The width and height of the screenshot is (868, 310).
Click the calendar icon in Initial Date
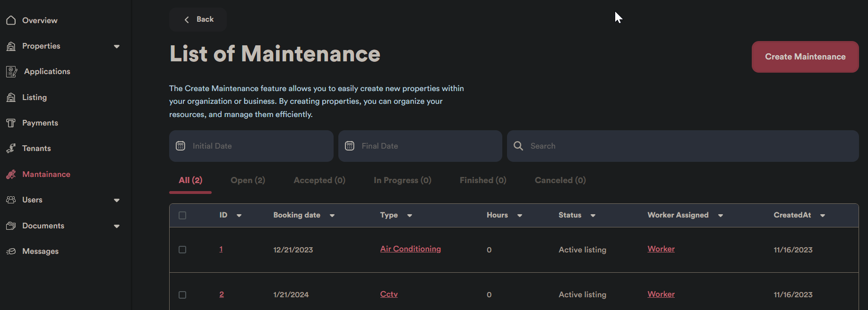(x=180, y=146)
